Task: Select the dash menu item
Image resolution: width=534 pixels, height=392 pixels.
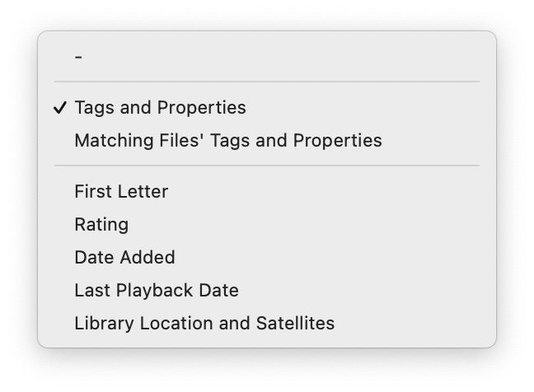Action: (x=78, y=57)
